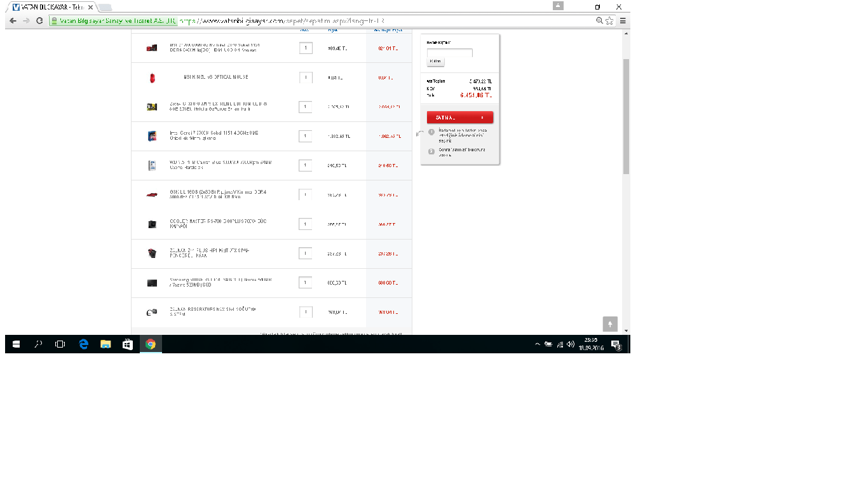Viewport: 868px width, 488px height.
Task: Click the address bar URL
Action: coord(281,20)
